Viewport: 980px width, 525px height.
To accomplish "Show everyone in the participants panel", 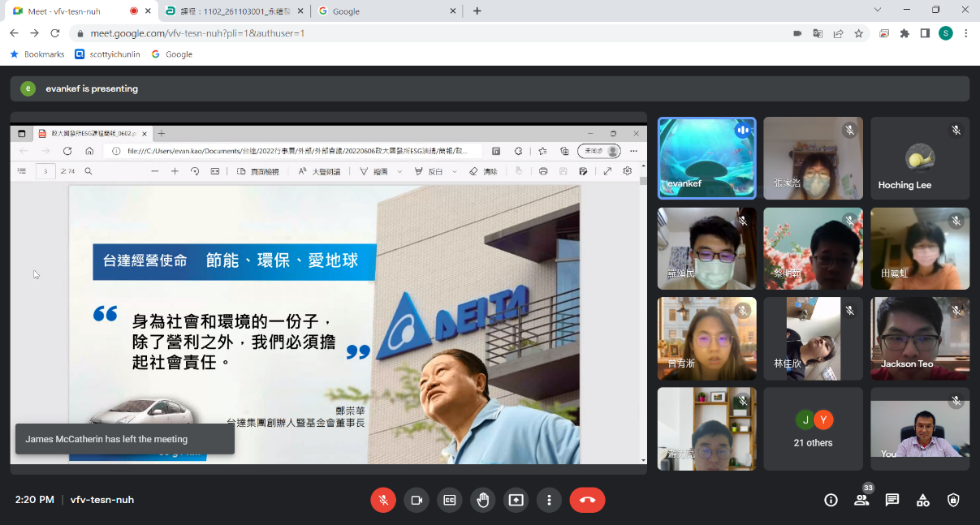I will [x=861, y=500].
